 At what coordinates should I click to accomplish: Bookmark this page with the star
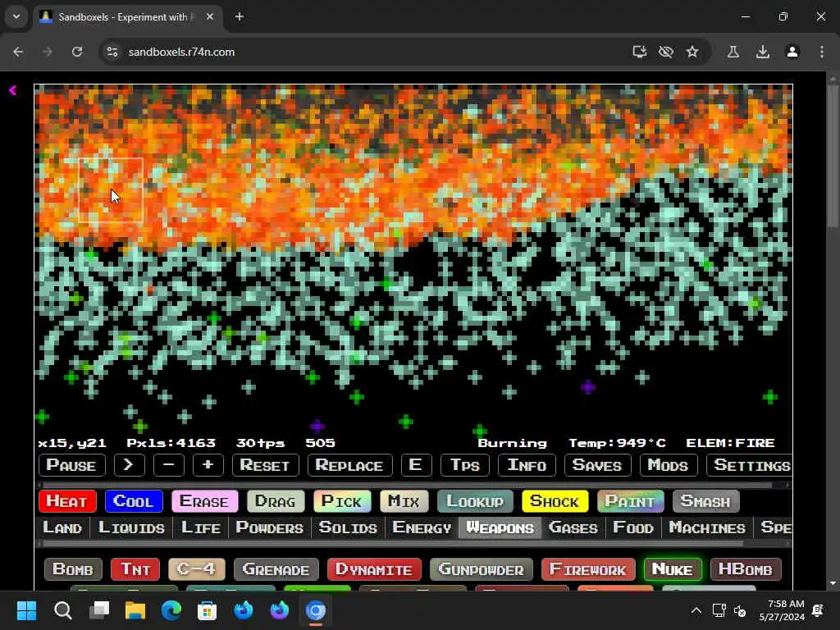[692, 52]
